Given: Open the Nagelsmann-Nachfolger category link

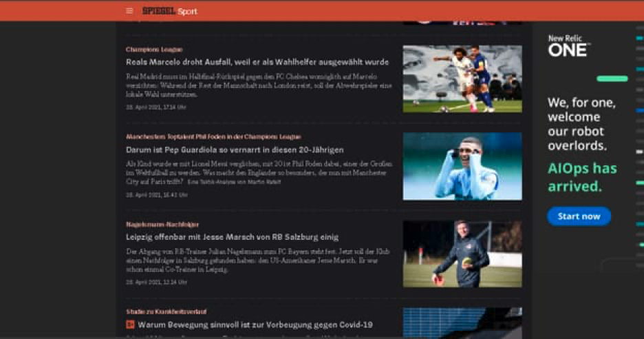Looking at the screenshot, I should click(162, 224).
